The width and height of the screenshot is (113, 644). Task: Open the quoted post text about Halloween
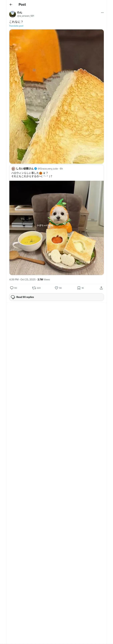click(32, 175)
